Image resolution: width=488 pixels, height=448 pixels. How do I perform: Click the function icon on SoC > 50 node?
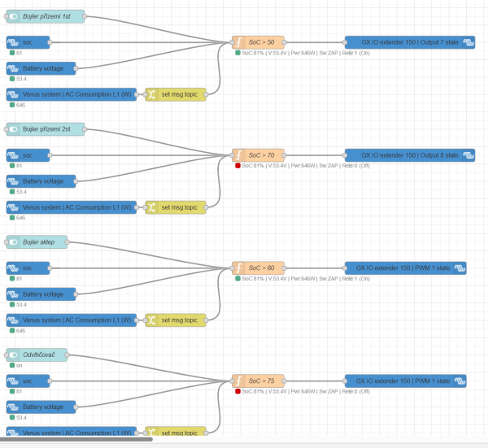238,42
